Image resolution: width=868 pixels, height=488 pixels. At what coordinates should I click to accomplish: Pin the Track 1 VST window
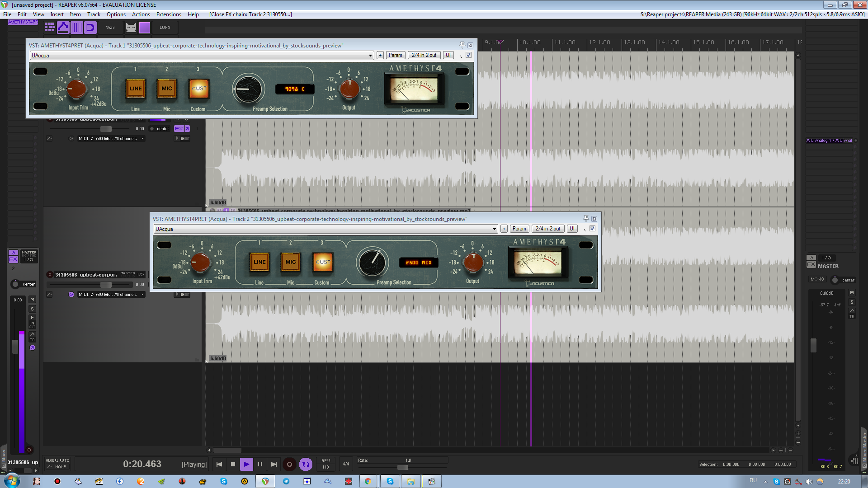pyautogui.click(x=462, y=45)
